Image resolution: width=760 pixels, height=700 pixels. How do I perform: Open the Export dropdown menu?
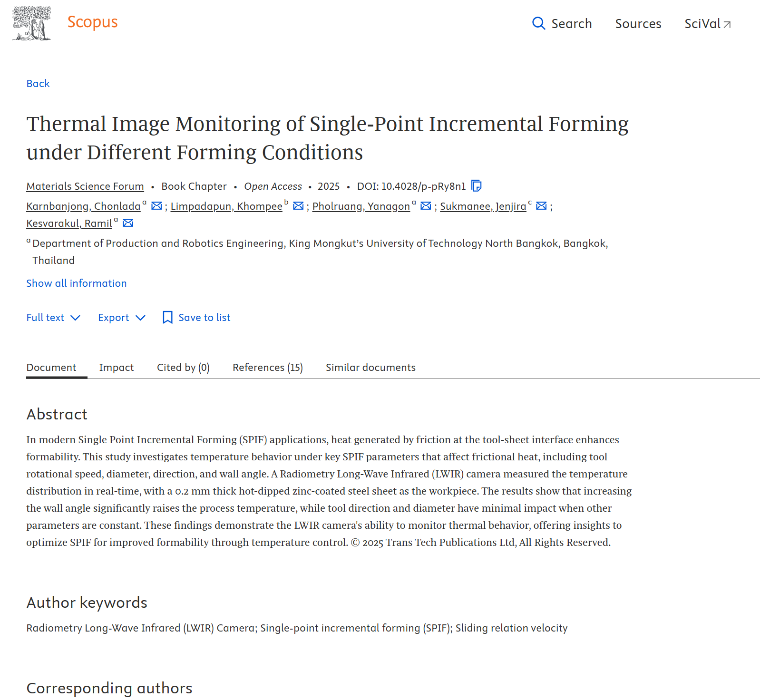point(121,318)
